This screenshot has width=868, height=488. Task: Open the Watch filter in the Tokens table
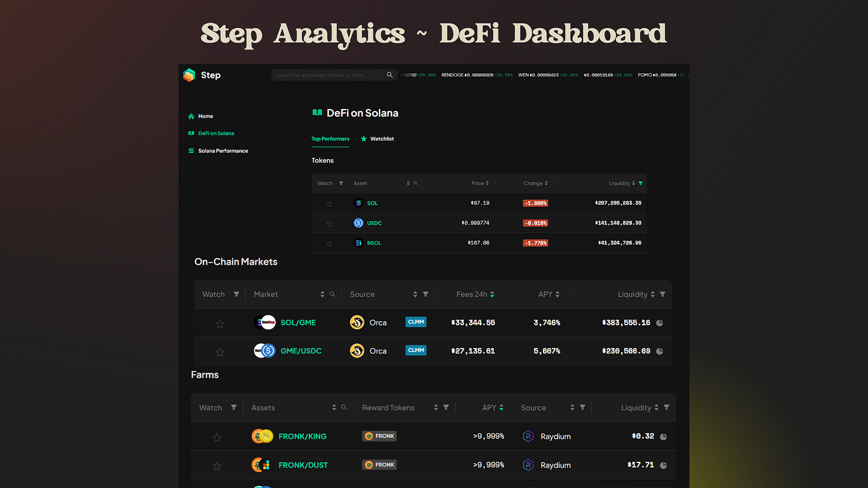tap(341, 184)
